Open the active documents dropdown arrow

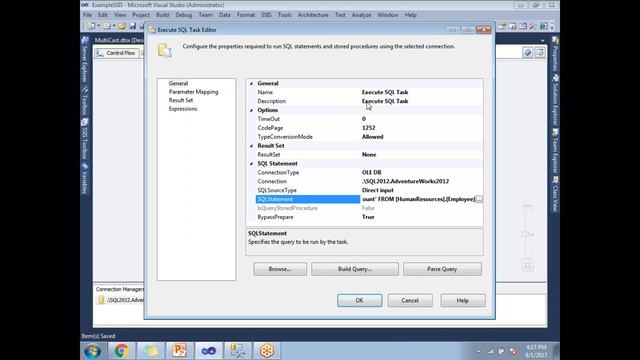click(542, 40)
